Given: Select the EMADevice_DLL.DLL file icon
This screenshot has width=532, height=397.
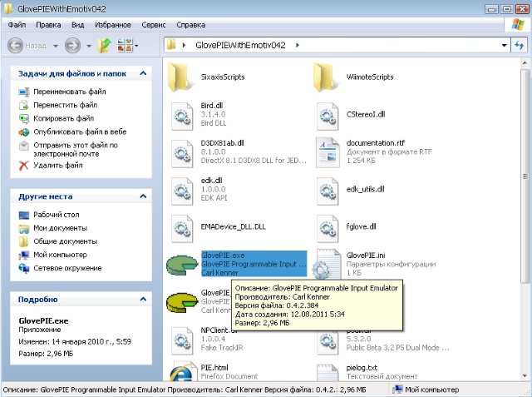Looking at the screenshot, I should pyautogui.click(x=182, y=229).
